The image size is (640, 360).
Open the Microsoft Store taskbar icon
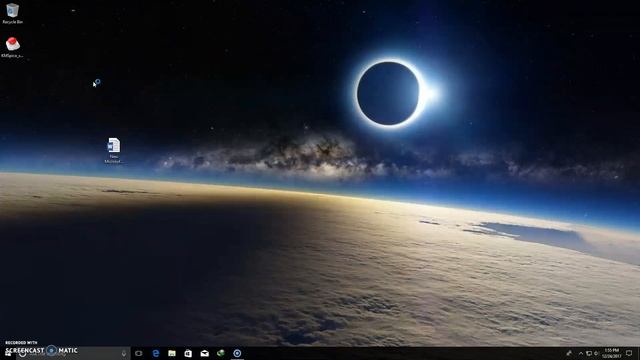tap(188, 353)
